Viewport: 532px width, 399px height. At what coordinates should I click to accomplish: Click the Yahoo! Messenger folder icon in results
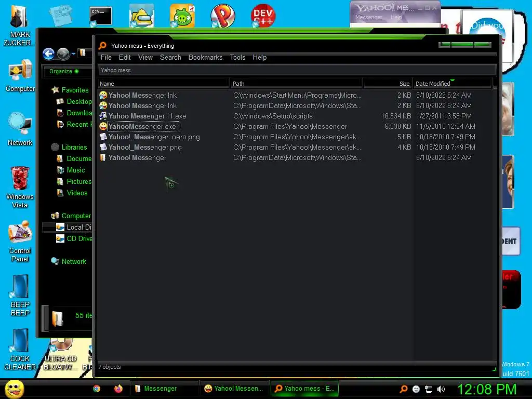click(103, 158)
